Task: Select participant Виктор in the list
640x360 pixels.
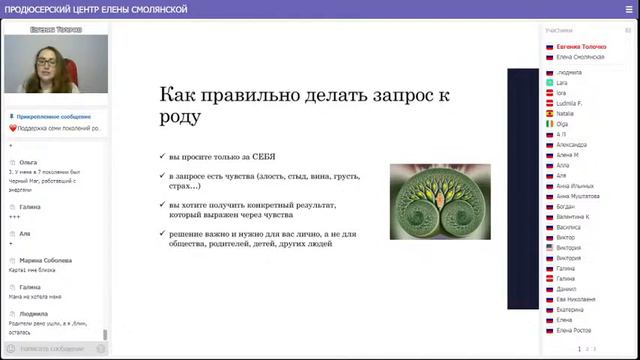Action: pos(565,238)
